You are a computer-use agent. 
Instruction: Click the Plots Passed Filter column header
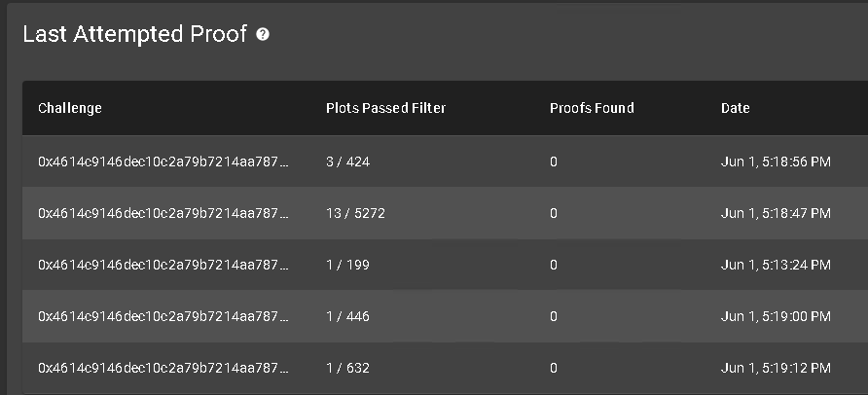pos(386,108)
